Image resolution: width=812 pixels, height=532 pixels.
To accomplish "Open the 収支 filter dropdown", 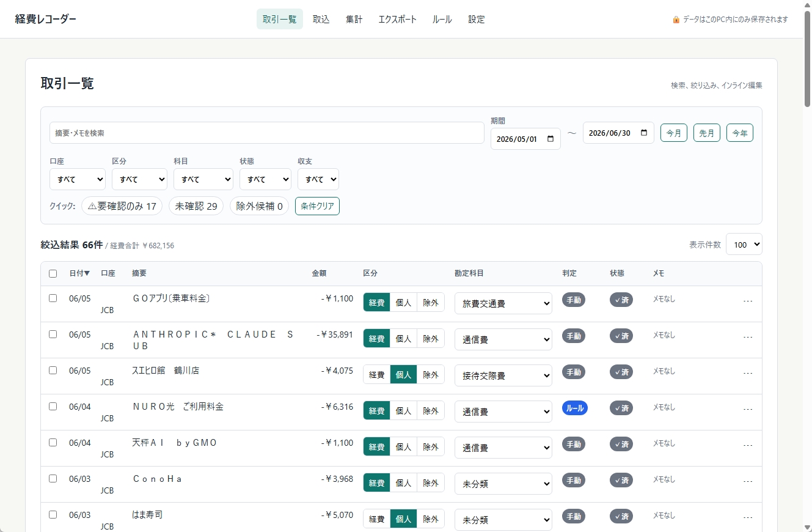I will (x=318, y=179).
